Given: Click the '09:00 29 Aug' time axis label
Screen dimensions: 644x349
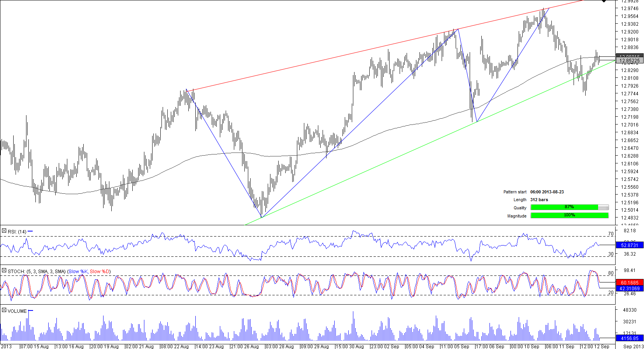Looking at the screenshot, I should click(314, 346).
